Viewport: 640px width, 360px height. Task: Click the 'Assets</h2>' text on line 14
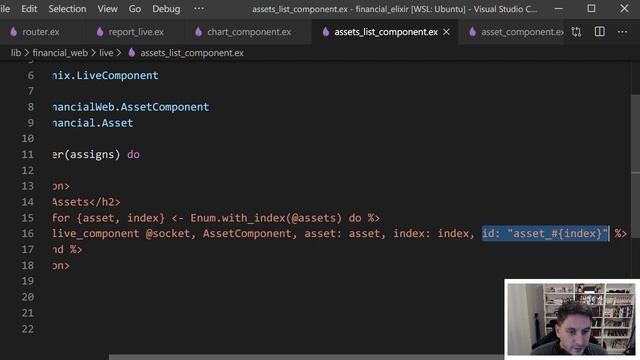(86, 202)
